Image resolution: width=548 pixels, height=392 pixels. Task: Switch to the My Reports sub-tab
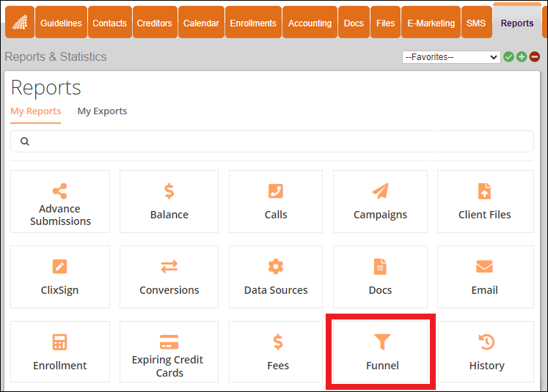tap(36, 111)
